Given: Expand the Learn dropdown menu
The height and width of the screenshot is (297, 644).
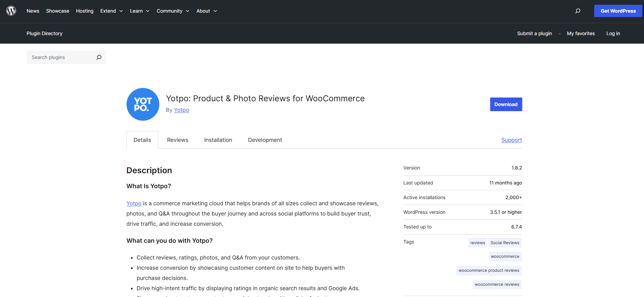Looking at the screenshot, I should click(x=140, y=11).
